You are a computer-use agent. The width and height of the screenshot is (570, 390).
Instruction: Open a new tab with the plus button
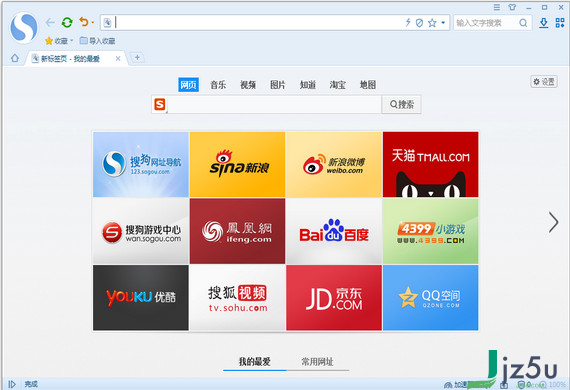click(x=137, y=57)
